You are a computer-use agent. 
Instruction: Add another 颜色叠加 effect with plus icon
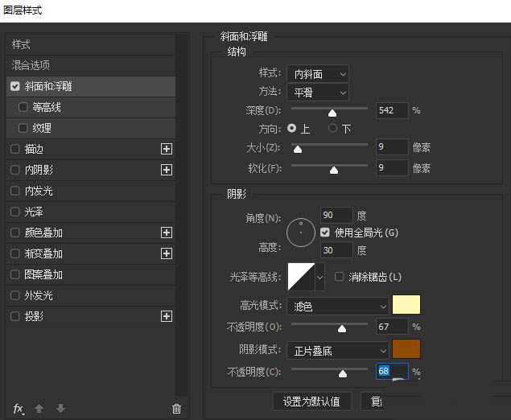[167, 233]
